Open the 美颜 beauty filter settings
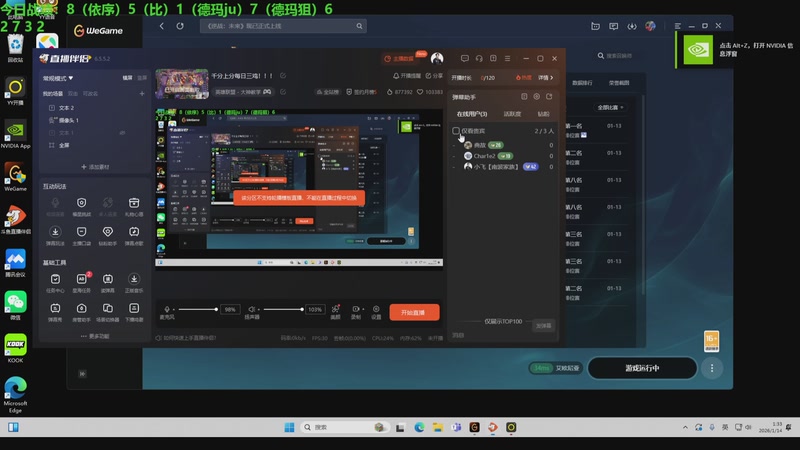The height and width of the screenshot is (450, 800). [335, 312]
